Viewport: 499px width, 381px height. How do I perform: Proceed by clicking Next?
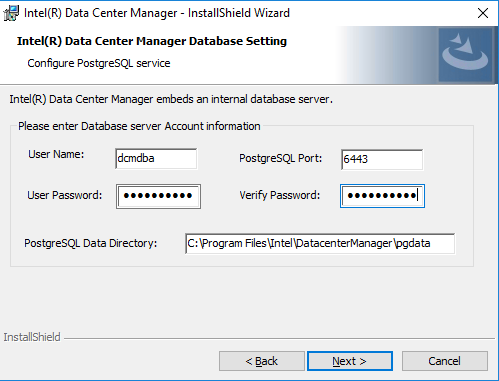tap(350, 361)
